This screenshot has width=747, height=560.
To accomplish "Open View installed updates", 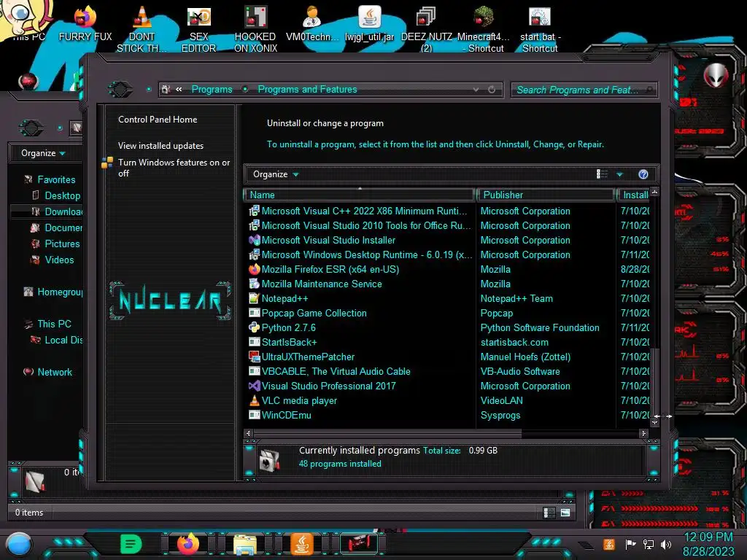I will coord(160,146).
